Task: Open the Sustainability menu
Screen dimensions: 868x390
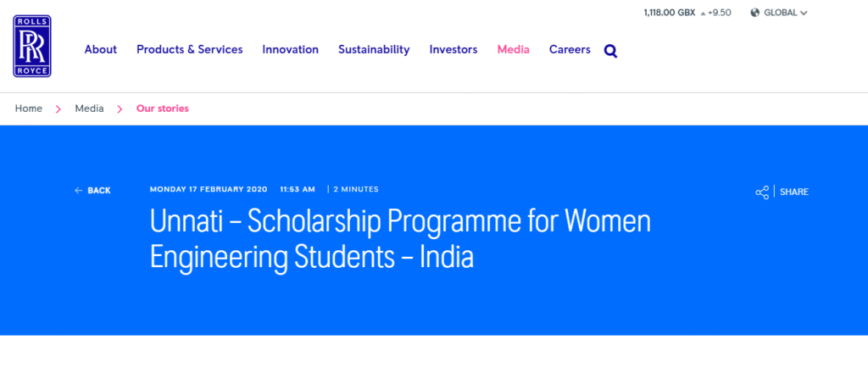Action: coord(374,49)
